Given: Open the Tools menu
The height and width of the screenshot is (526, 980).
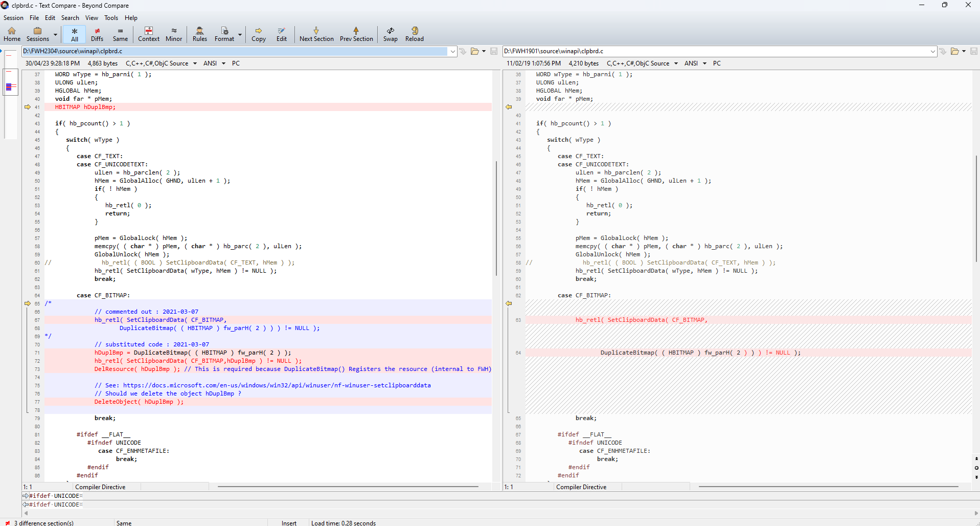Looking at the screenshot, I should click(111, 18).
